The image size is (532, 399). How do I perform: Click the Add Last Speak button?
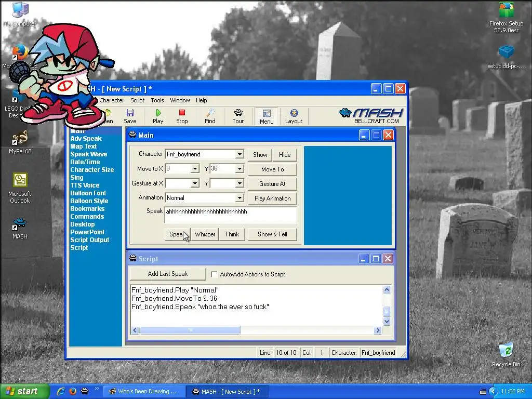pos(168,274)
